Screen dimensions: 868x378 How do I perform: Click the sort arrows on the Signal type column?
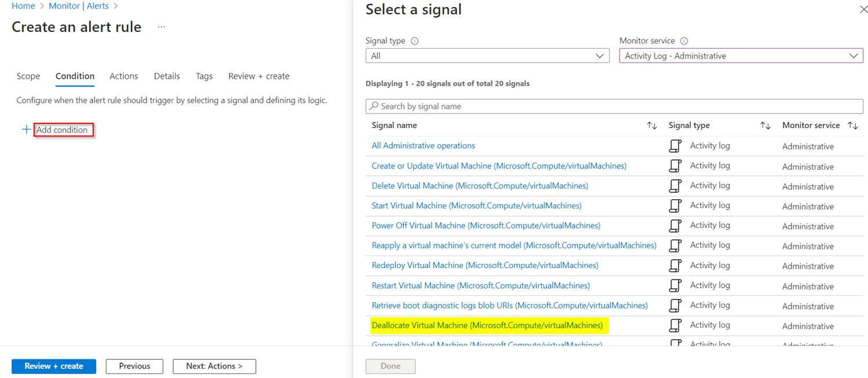click(x=766, y=125)
